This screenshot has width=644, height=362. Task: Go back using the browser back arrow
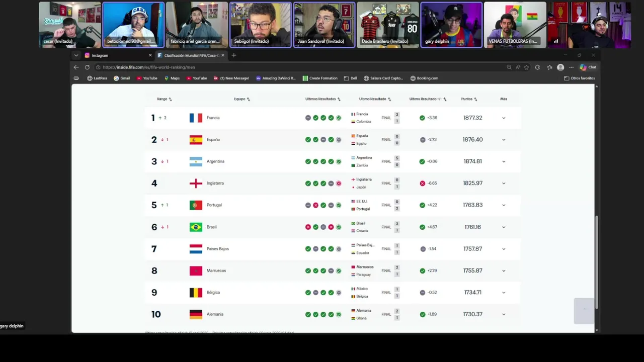click(x=76, y=67)
